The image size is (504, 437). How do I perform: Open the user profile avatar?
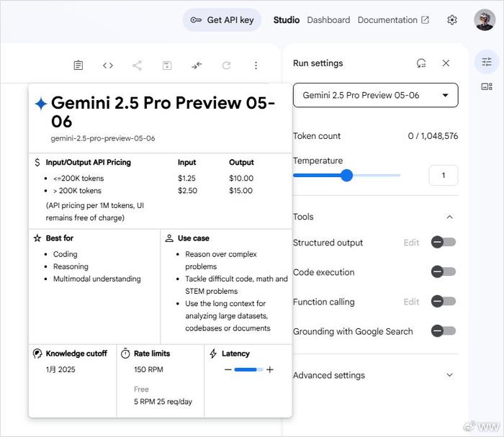(x=485, y=20)
